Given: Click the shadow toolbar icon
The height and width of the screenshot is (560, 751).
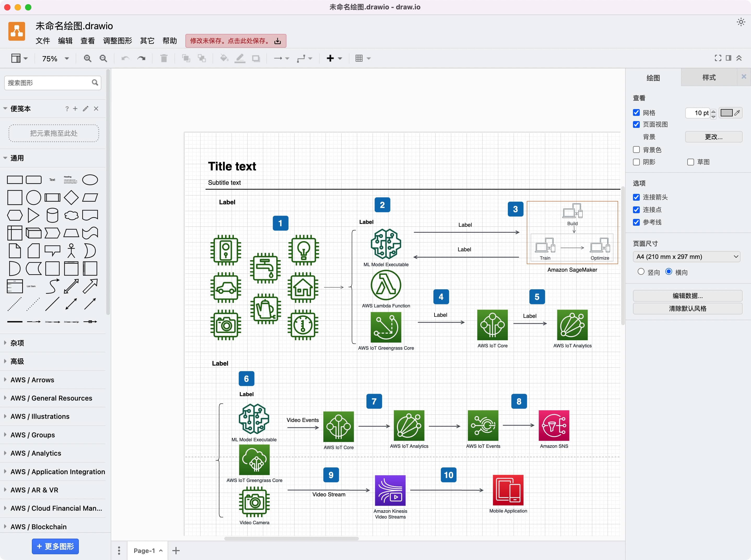Looking at the screenshot, I should click(256, 58).
